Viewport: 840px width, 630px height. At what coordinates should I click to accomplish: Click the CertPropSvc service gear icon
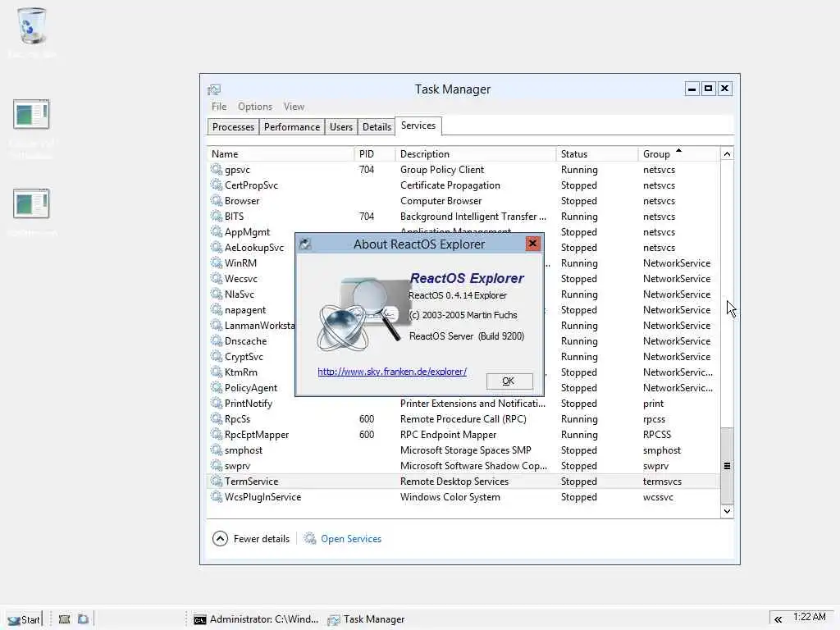(217, 185)
